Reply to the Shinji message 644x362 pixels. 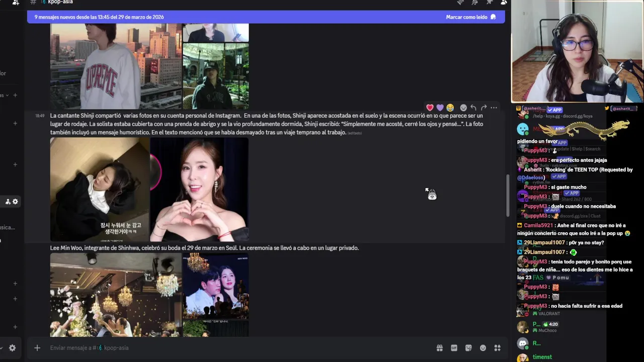[x=473, y=108]
